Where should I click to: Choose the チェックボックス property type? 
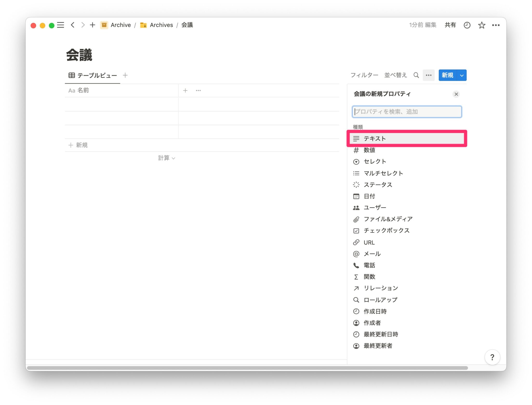pyautogui.click(x=386, y=230)
